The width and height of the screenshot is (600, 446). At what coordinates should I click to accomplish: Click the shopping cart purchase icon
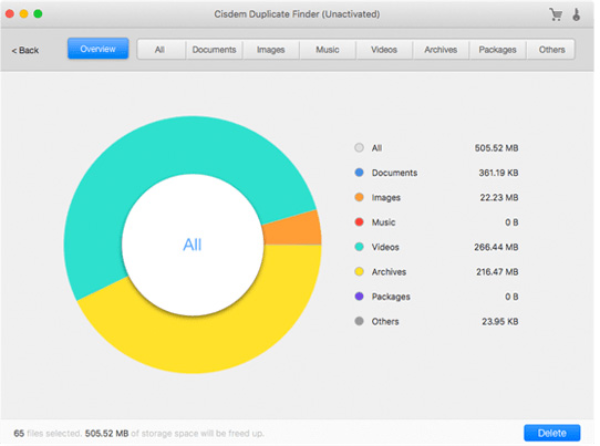[x=556, y=15]
